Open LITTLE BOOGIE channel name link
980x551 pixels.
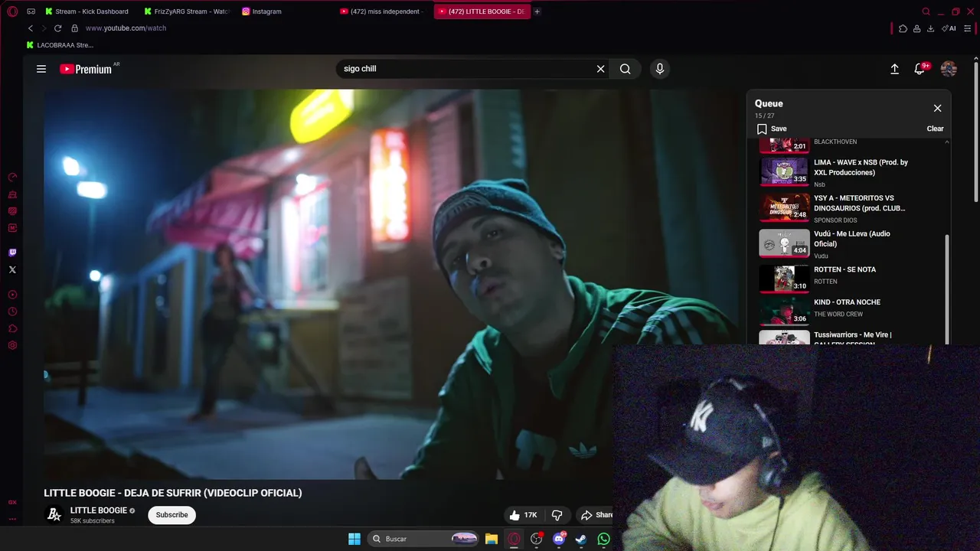coord(99,510)
